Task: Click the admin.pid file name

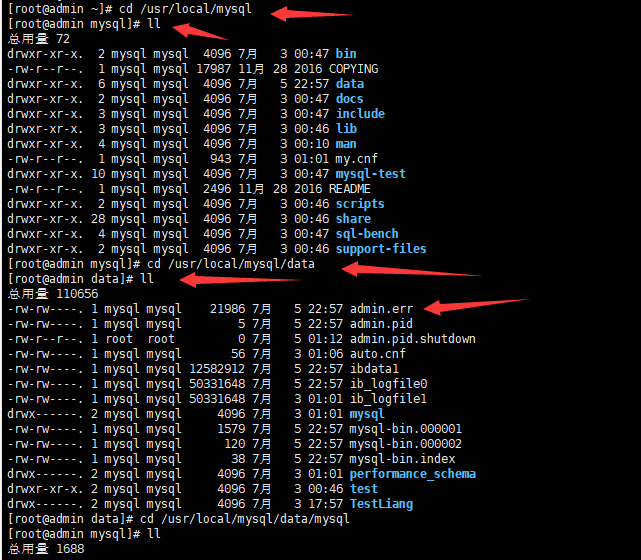Action: [381, 324]
